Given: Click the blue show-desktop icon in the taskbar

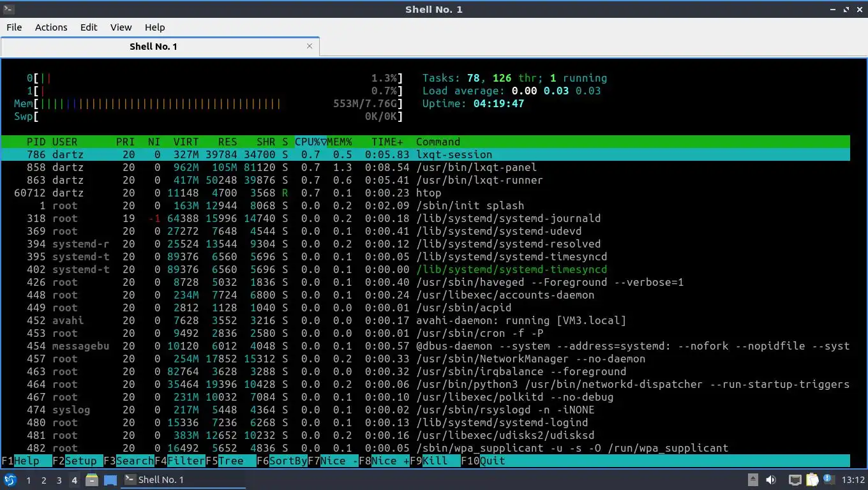Looking at the screenshot, I should (110, 480).
